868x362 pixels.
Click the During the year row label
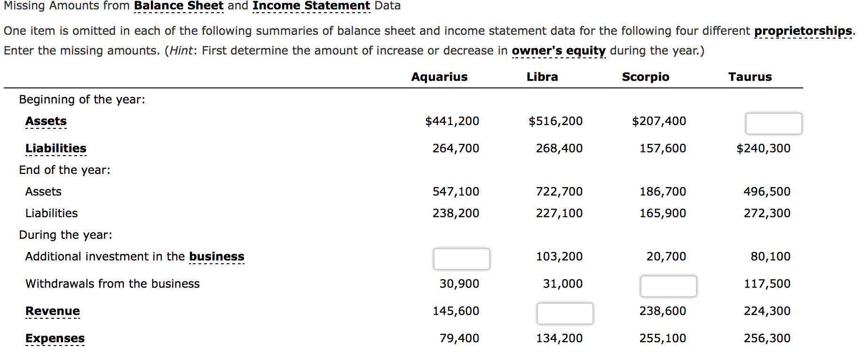(x=65, y=235)
